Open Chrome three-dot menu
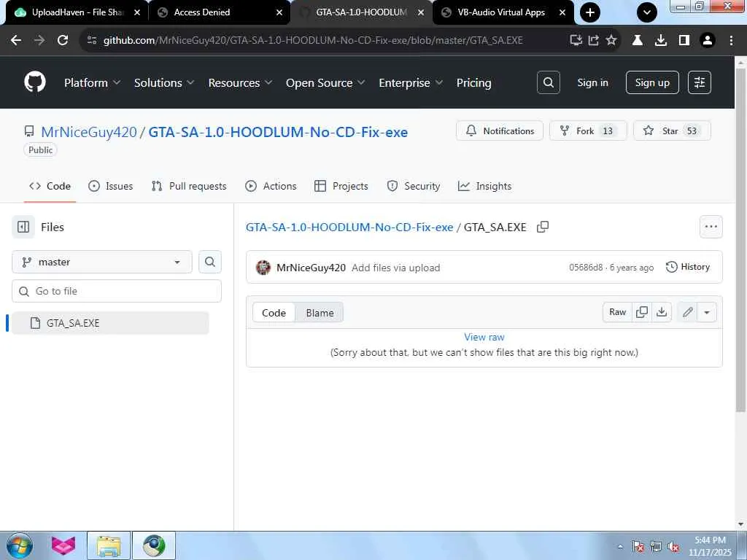 (x=731, y=41)
